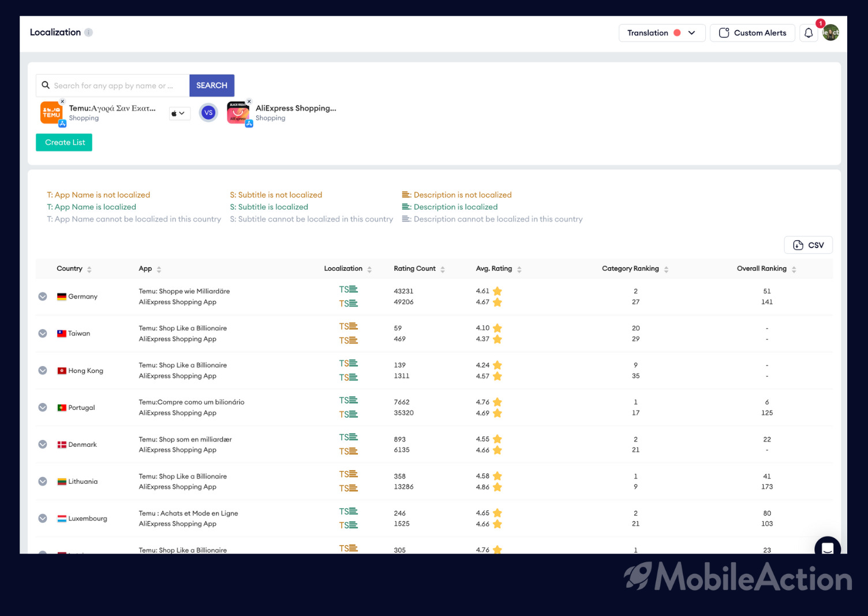Expand the Luxembourg row chevron
The height and width of the screenshot is (616, 868).
tap(43, 518)
